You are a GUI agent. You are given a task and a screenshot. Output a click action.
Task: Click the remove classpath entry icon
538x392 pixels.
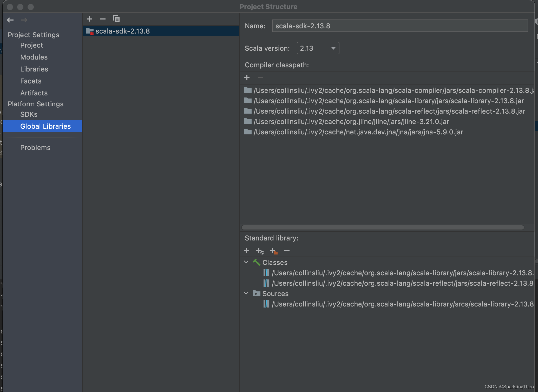pyautogui.click(x=260, y=77)
